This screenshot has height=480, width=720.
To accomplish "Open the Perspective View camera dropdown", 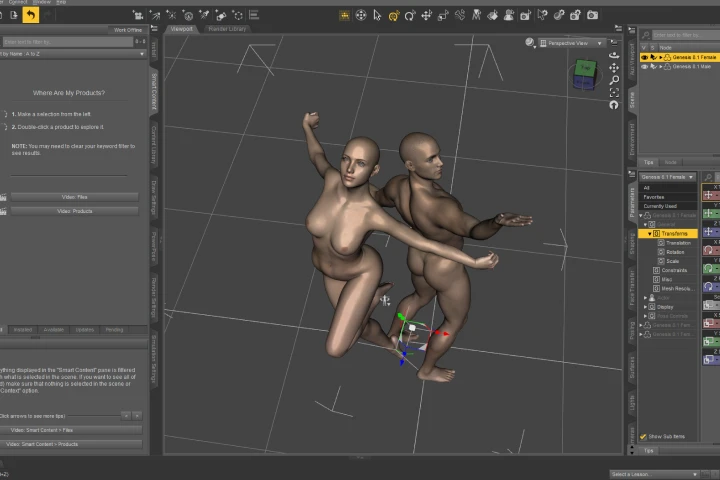I will pyautogui.click(x=572, y=43).
